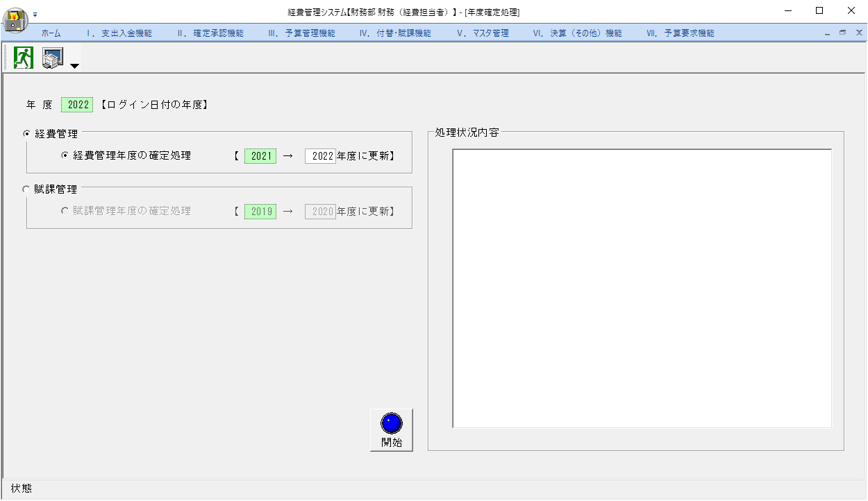
Task: Click the disabled 2020 target year field
Action: (x=320, y=212)
